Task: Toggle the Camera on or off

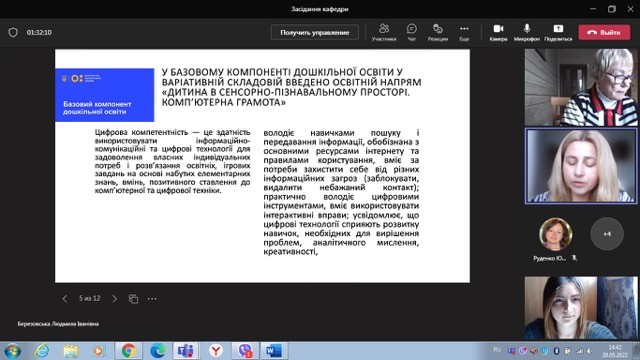Action: (498, 32)
